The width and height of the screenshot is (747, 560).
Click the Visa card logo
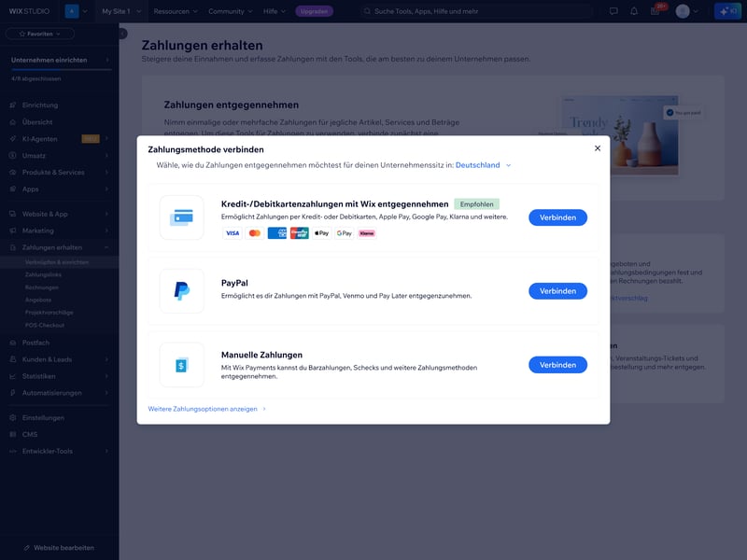(x=233, y=233)
